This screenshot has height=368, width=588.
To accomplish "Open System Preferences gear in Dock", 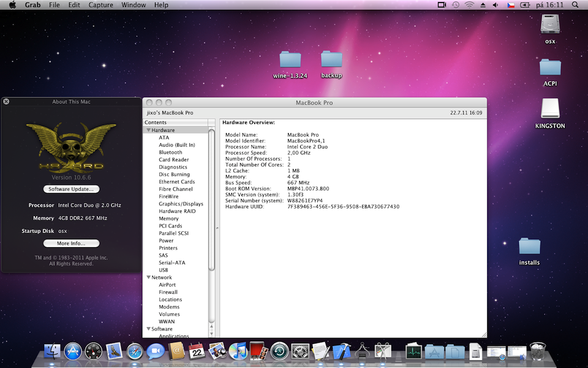I will 300,351.
